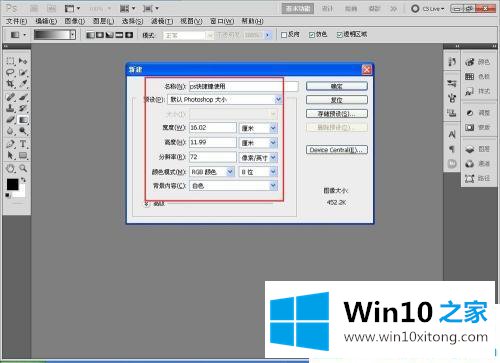Switch to the 设计 workspace

[x=327, y=9]
